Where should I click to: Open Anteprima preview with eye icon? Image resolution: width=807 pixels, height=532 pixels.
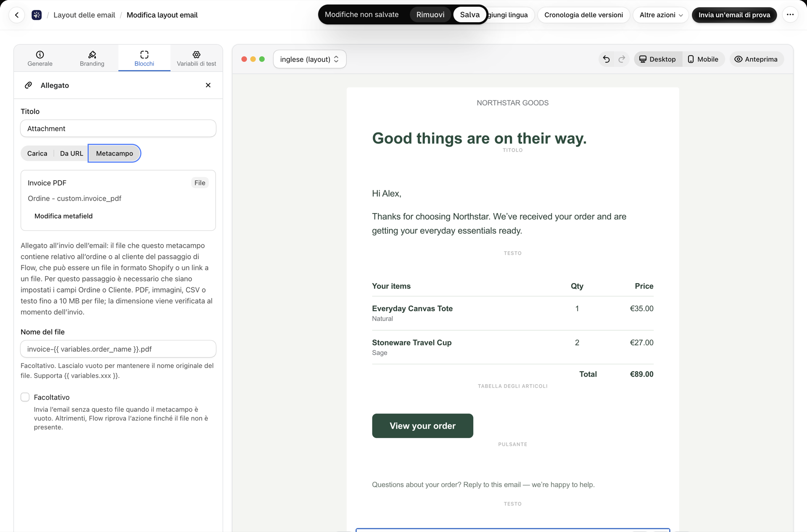coord(756,59)
